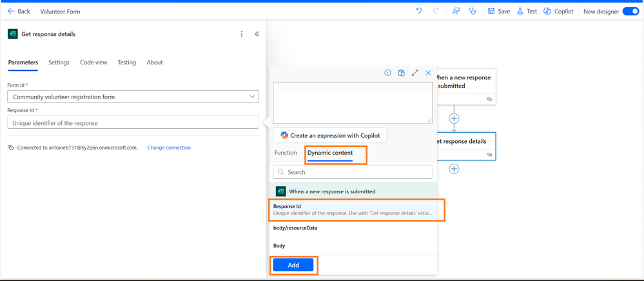Click inside the expression text area
Viewport: 644px width, 281px height.
pyautogui.click(x=353, y=102)
